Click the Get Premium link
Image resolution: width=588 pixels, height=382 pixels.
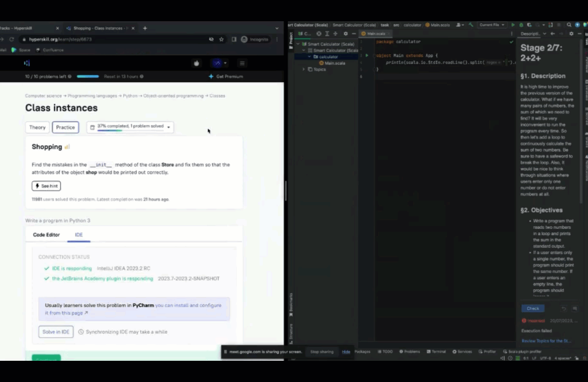[x=226, y=76]
